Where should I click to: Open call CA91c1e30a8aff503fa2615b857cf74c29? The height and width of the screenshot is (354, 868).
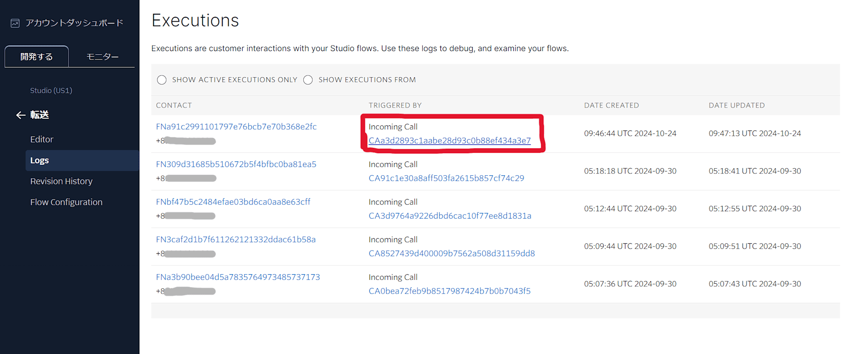click(x=446, y=178)
